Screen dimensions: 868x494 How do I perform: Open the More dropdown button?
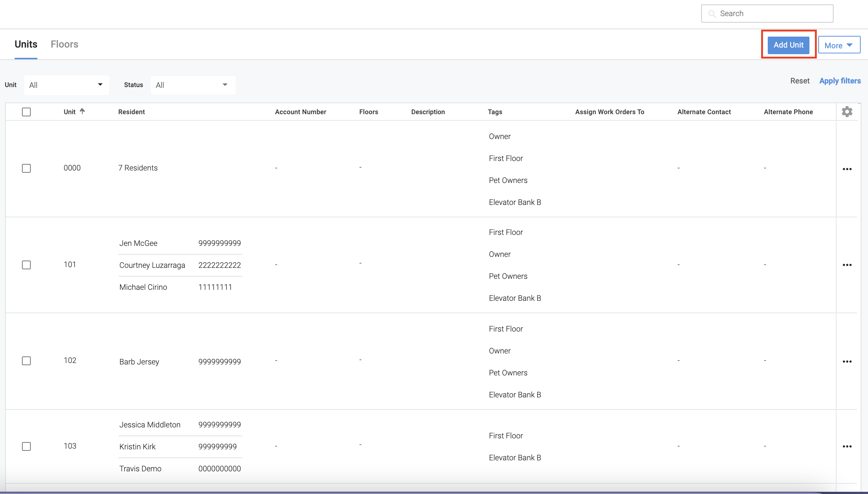point(839,45)
